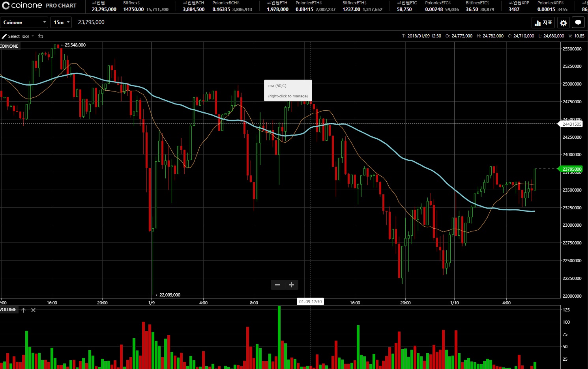This screenshot has width=588, height=369.
Task: Zoom out the chart with minus button
Action: (277, 285)
